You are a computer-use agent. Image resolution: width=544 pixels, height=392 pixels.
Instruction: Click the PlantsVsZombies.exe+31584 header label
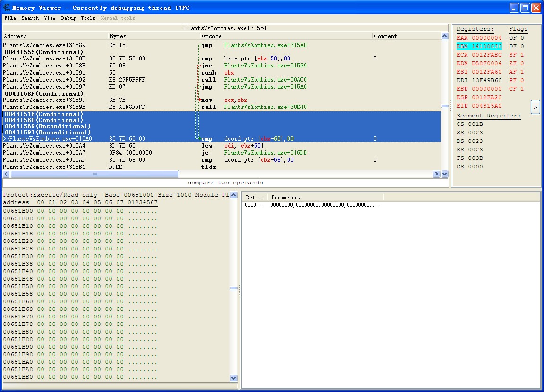(x=225, y=28)
